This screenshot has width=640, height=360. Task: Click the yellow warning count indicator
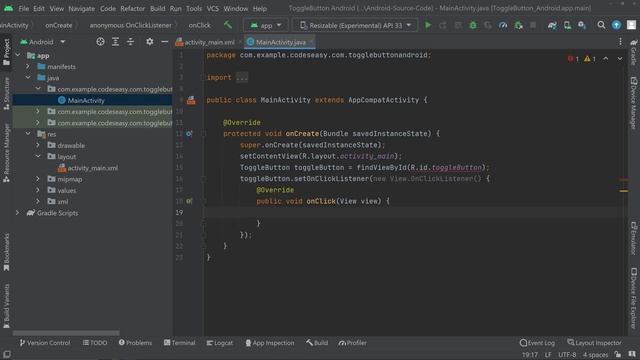pyautogui.click(x=590, y=59)
